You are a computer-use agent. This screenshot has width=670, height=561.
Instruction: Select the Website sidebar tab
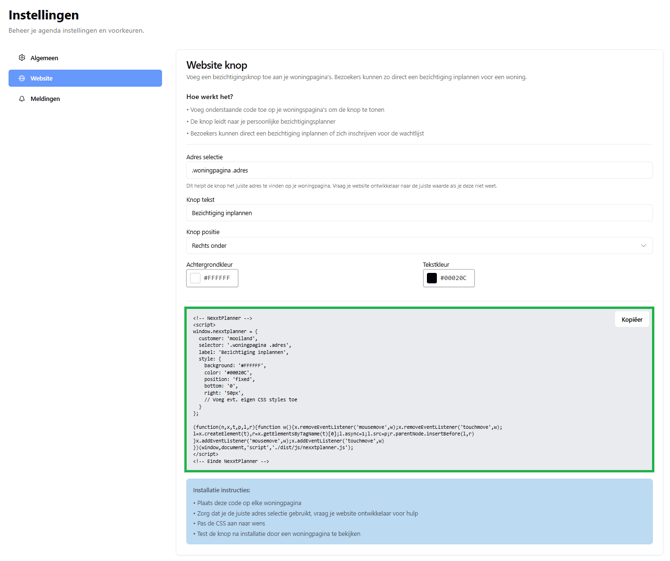[85, 78]
